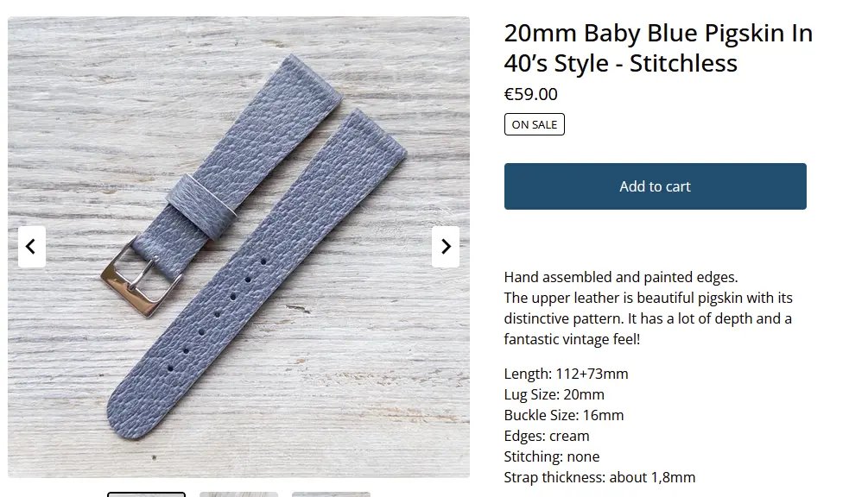Click the product title heading
The height and width of the screenshot is (497, 868).
(658, 48)
